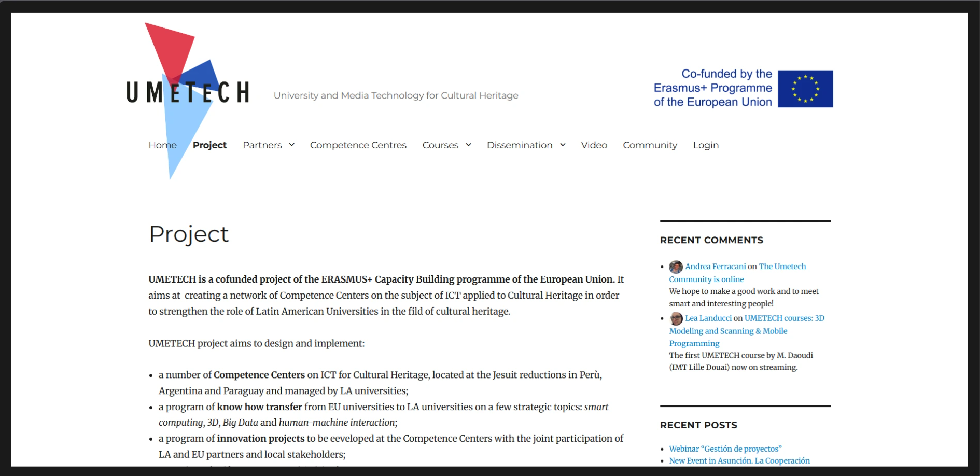Screen dimensions: 980x476
Task: Expand the Partners submenu chevron
Action: 292,145
